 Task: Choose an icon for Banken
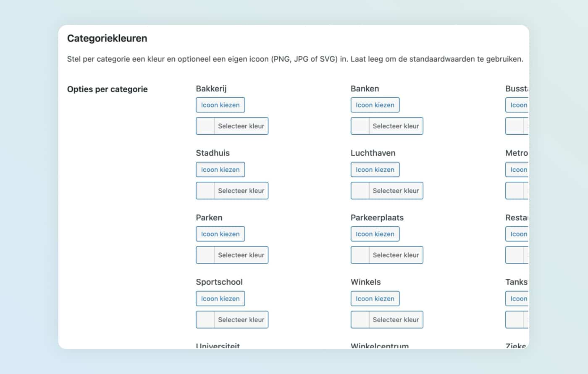pos(375,105)
